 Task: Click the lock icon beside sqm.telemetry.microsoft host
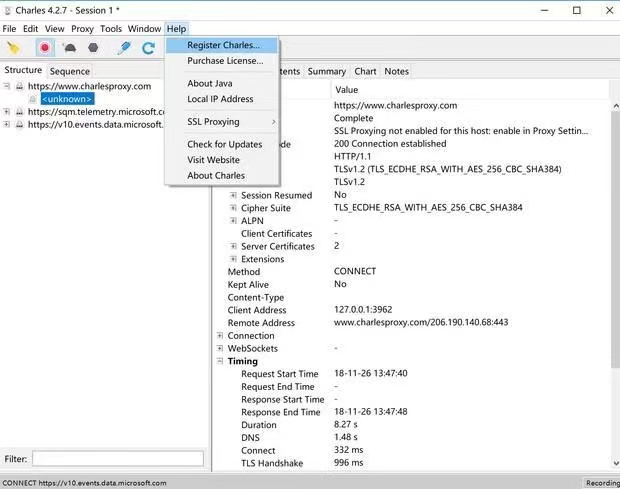point(19,112)
